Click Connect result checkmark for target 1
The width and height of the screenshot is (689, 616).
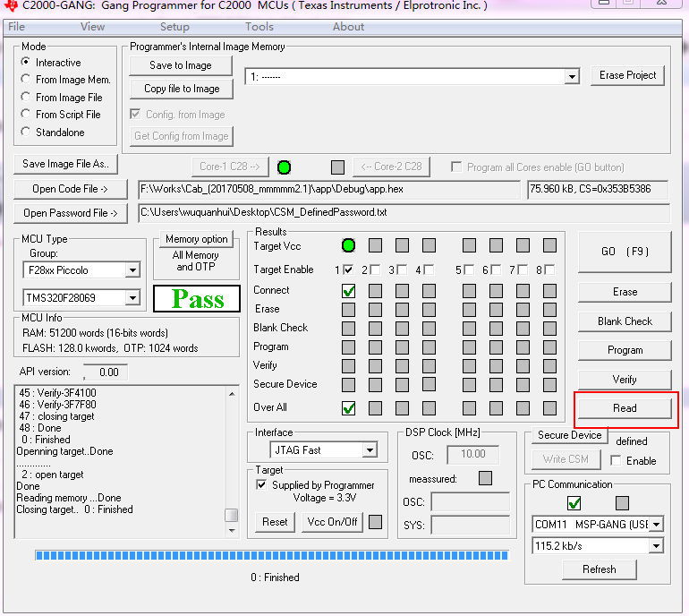coord(348,291)
